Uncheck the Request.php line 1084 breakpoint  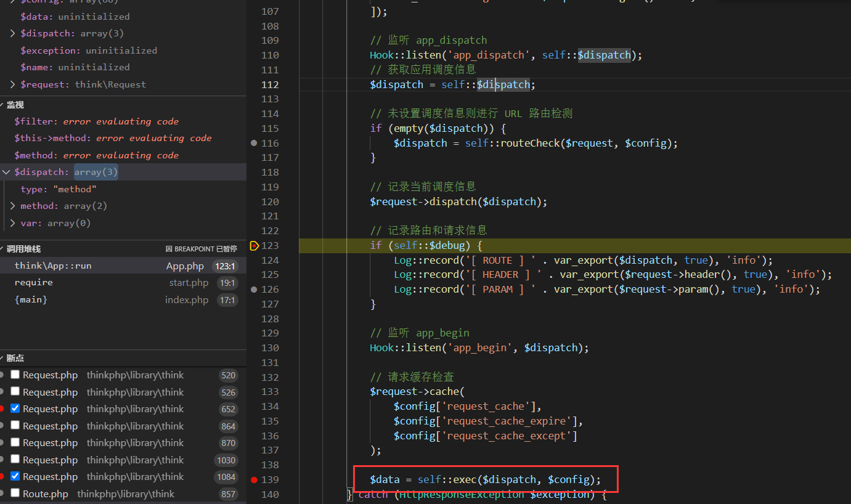15,476
